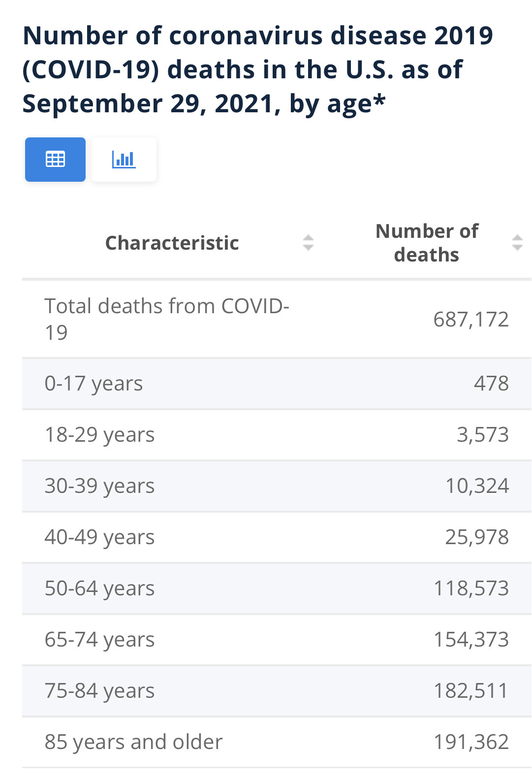Select the 75-84 years row

277,691
